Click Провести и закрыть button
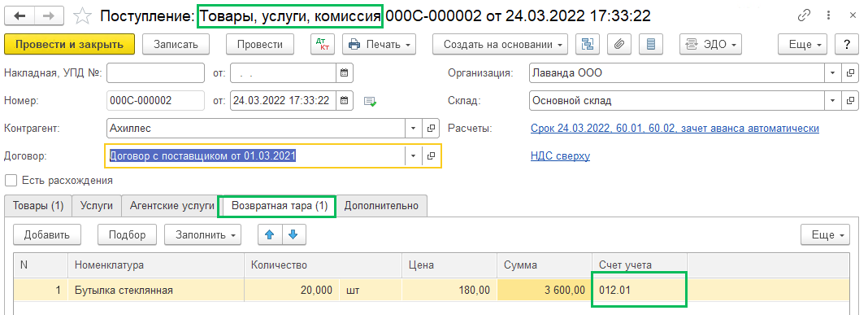 tap(69, 45)
